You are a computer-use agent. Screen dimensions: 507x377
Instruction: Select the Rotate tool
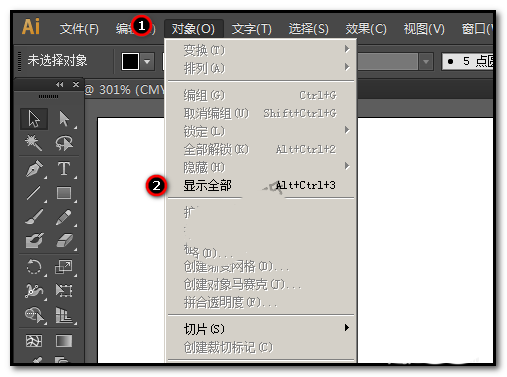point(34,267)
